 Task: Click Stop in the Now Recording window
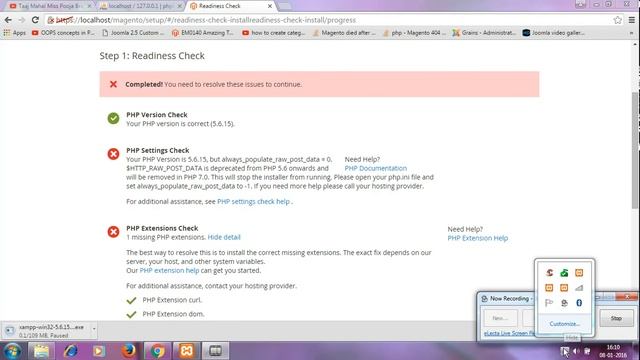coord(616,318)
